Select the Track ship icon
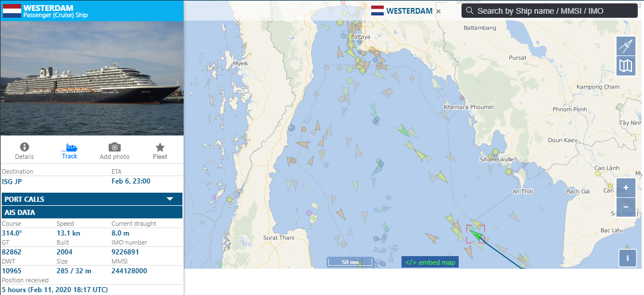644x295 pixels. pyautogui.click(x=69, y=147)
